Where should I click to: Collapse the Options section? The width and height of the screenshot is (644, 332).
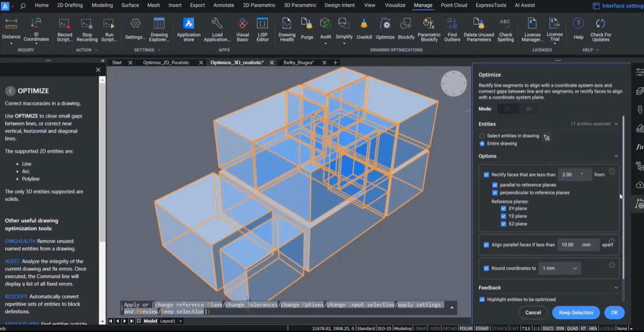coord(616,156)
